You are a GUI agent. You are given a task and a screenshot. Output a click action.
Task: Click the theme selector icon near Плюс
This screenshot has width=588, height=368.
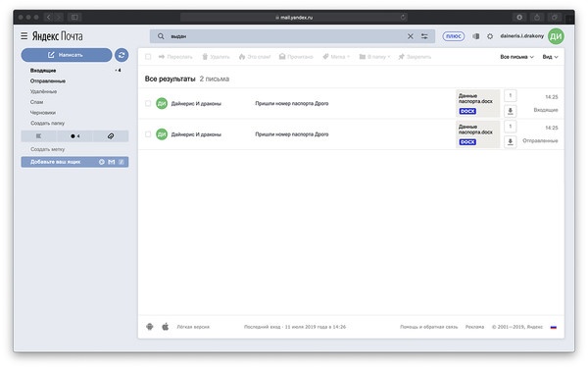click(x=476, y=36)
